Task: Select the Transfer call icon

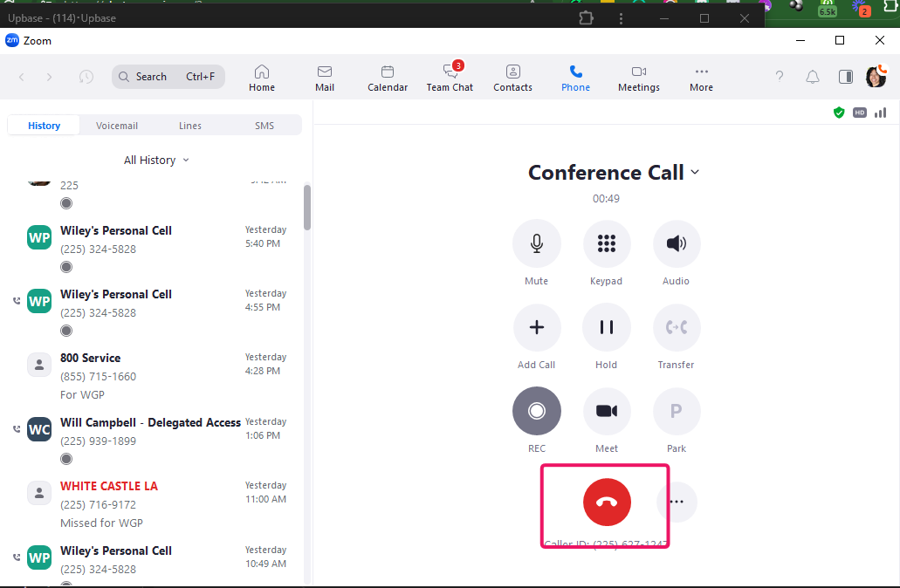Action: tap(676, 326)
